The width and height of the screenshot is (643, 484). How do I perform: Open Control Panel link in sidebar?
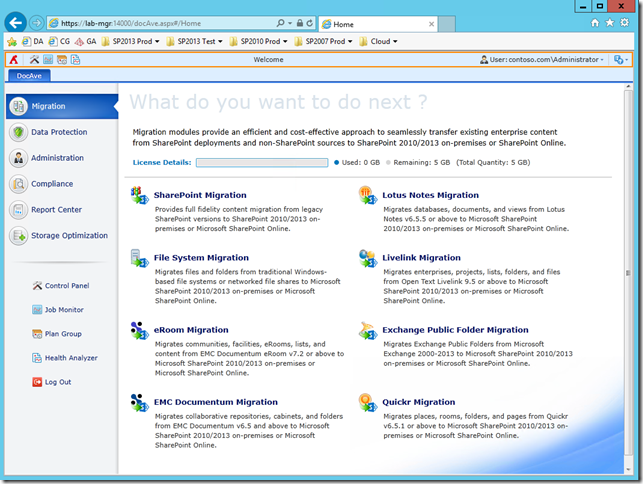(x=61, y=286)
